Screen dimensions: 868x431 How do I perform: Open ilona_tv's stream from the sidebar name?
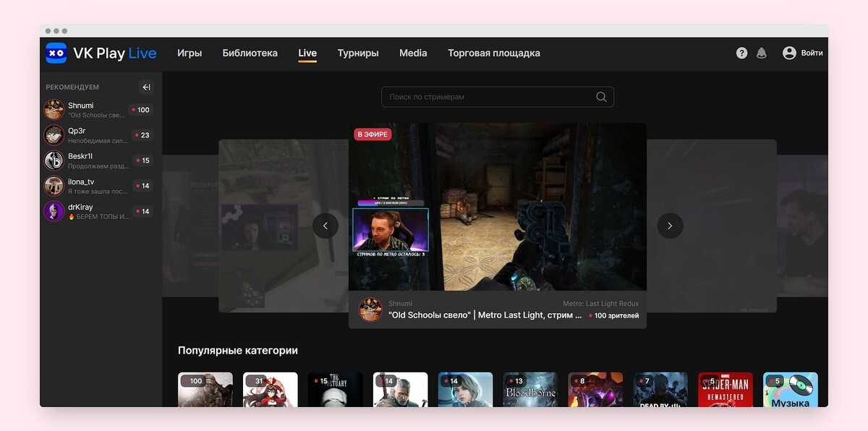tap(81, 182)
